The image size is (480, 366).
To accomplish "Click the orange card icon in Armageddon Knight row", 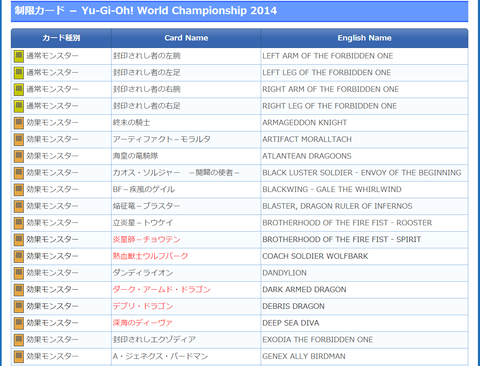I will (x=19, y=123).
